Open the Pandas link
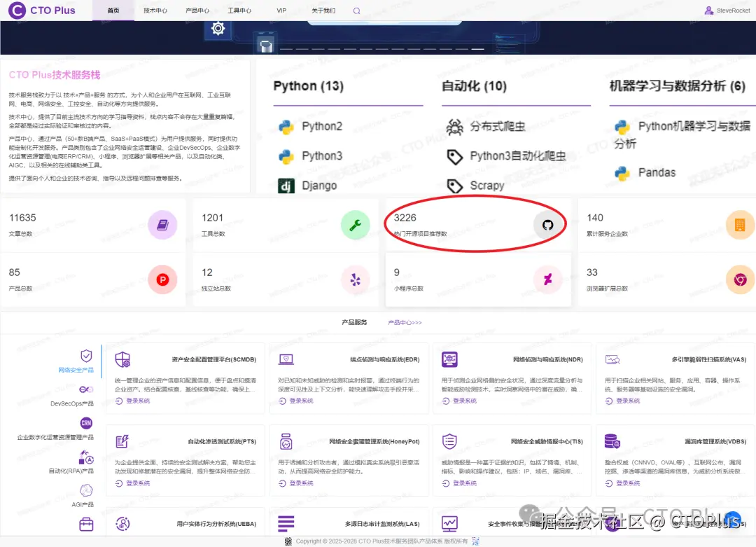 657,173
